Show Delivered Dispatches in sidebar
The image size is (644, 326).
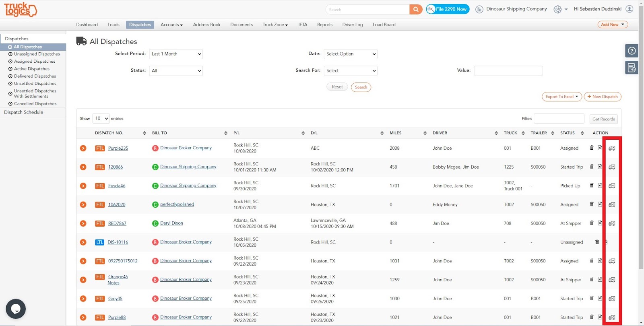coord(35,76)
